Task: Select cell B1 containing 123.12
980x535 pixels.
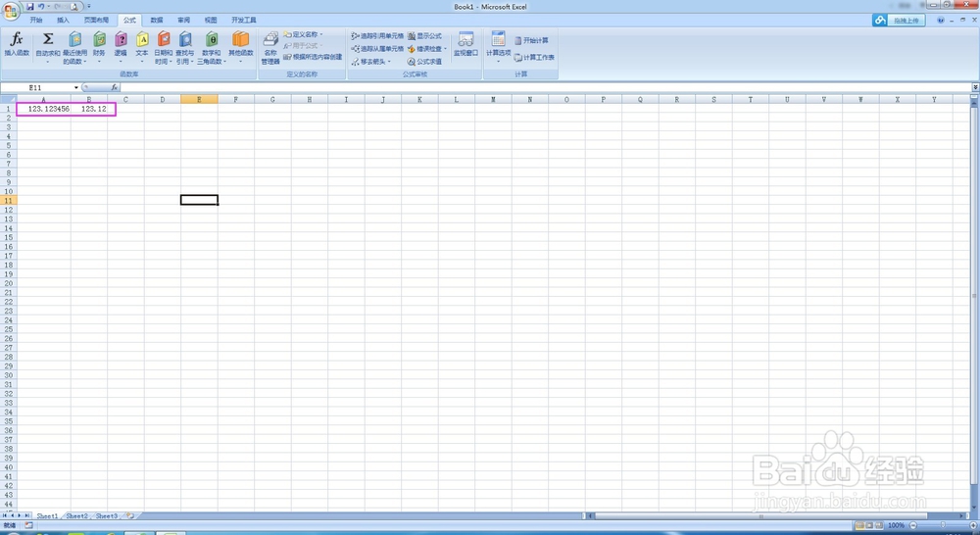Action: [x=89, y=109]
